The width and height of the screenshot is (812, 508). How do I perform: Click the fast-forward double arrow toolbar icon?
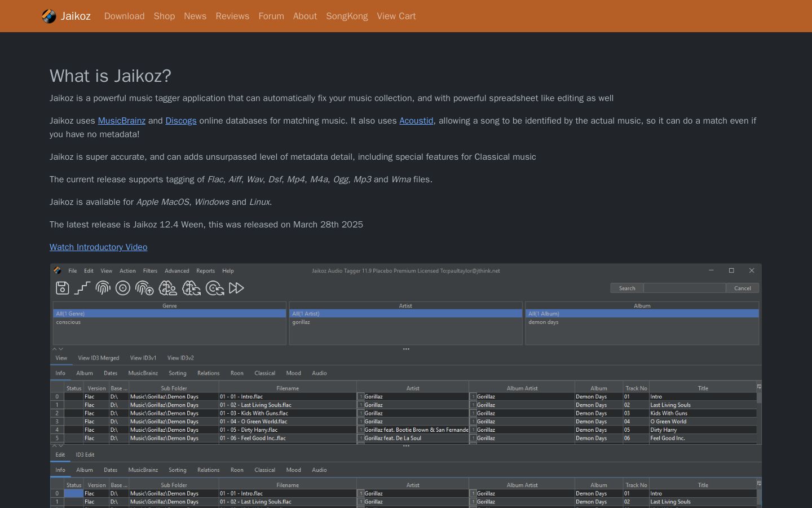pos(237,288)
